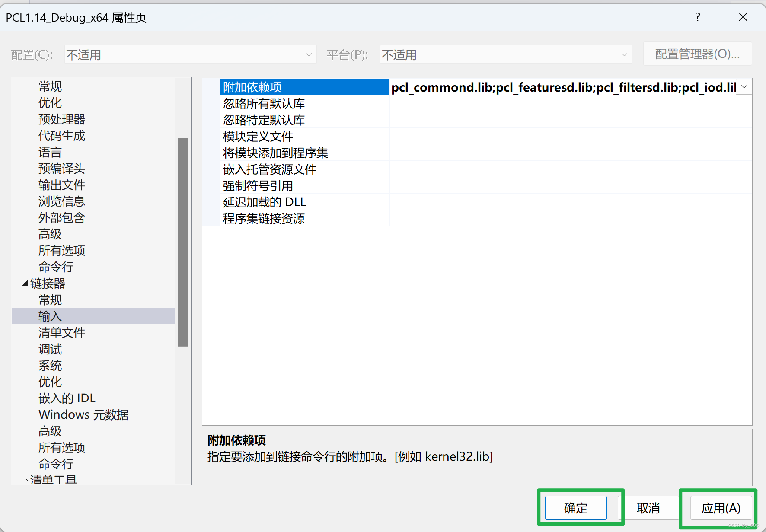Select 嵌入的 IDL tree item
766x532 pixels.
click(x=67, y=398)
